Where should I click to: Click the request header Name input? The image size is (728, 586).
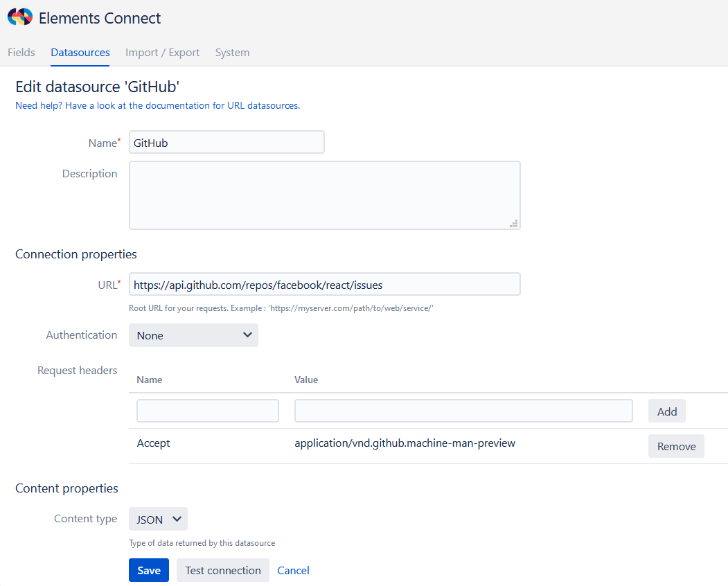208,411
